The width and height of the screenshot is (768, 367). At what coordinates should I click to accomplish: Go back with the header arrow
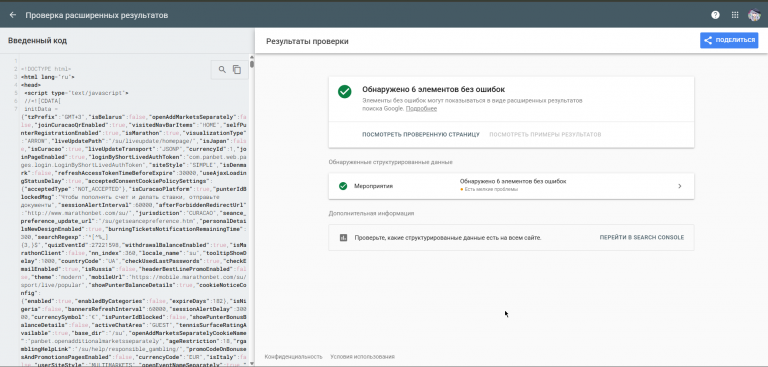coord(13,15)
